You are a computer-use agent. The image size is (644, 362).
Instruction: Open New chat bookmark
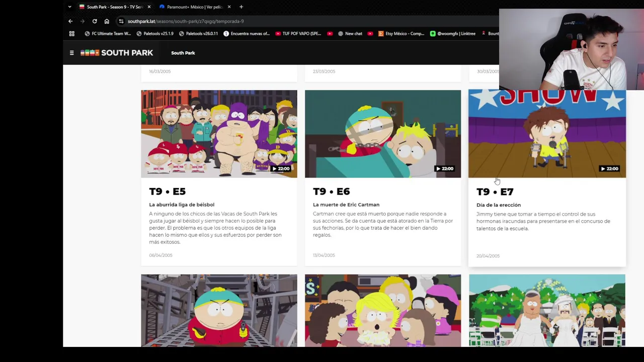click(x=350, y=34)
